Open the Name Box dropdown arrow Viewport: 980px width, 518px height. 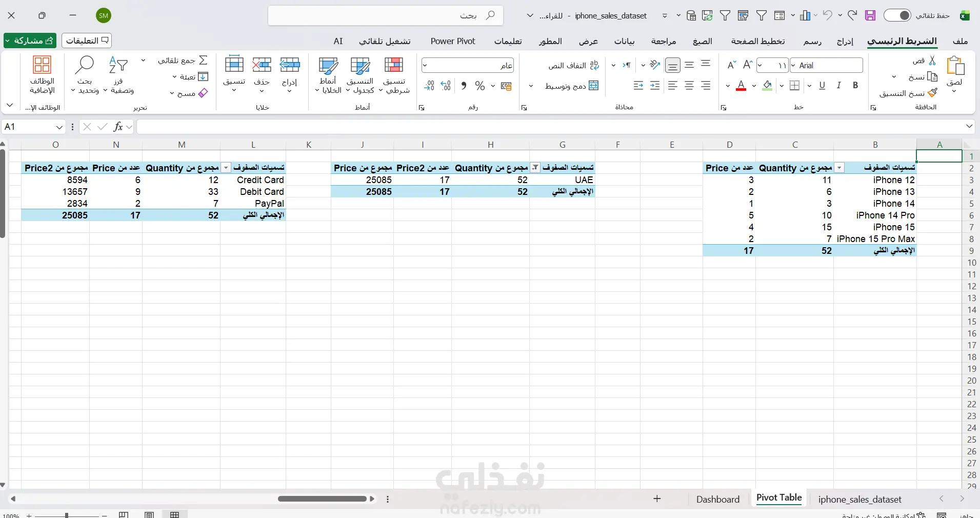(59, 127)
